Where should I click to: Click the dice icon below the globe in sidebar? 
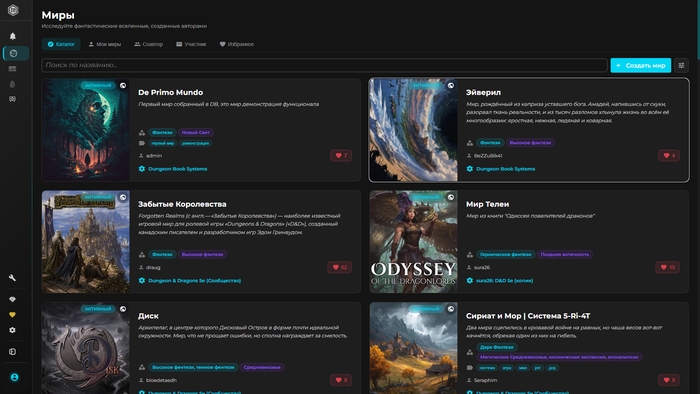tap(12, 69)
